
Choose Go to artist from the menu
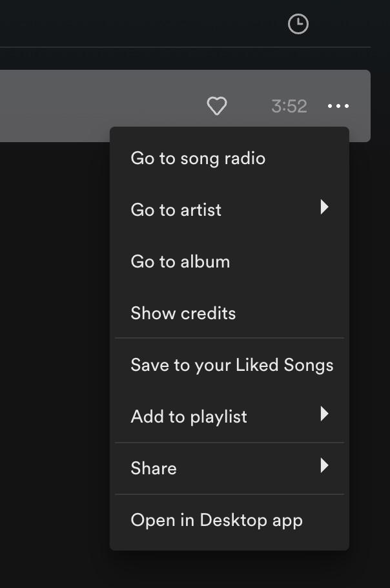(176, 210)
